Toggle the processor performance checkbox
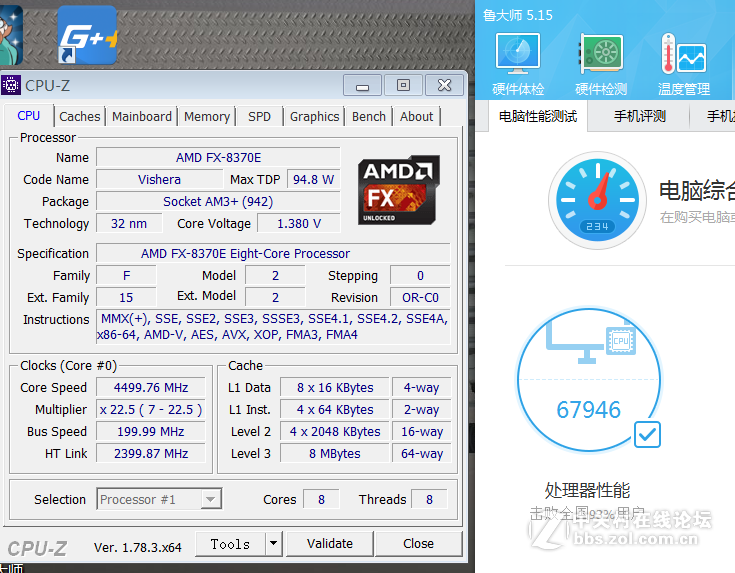735x573 pixels. click(x=647, y=435)
